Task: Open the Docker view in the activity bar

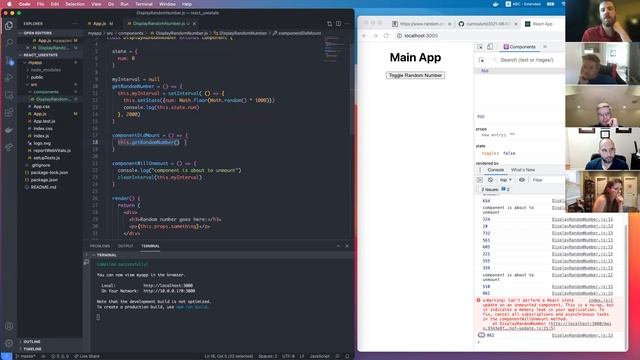Action: (9, 130)
